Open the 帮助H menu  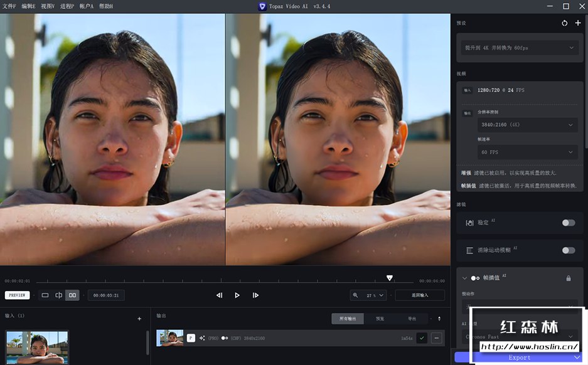click(106, 6)
